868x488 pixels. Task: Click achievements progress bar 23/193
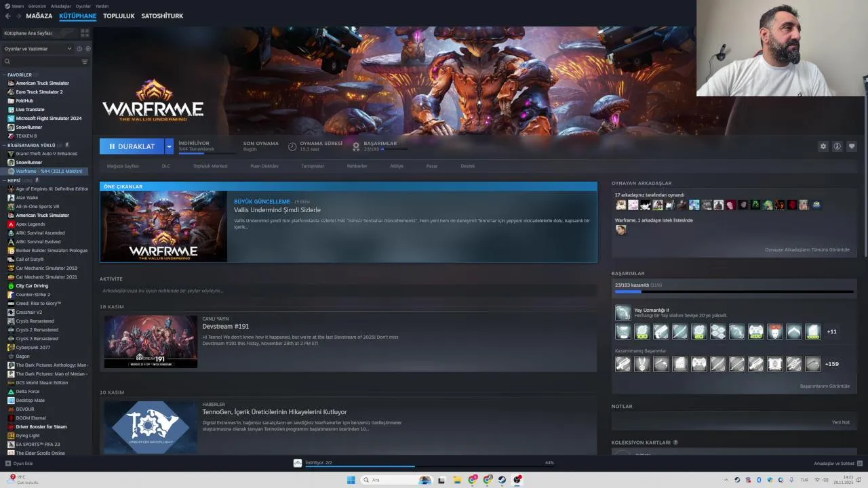tap(734, 292)
